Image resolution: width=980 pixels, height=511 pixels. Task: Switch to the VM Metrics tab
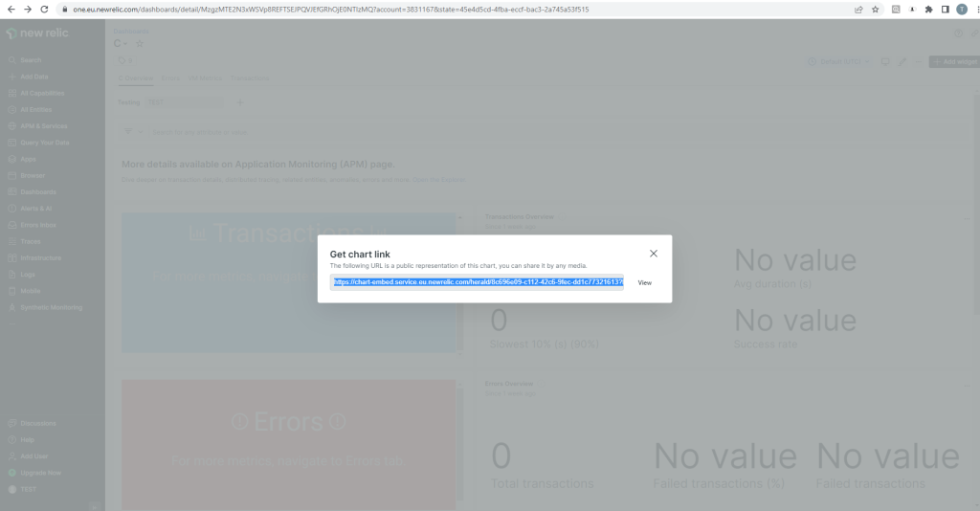(x=205, y=78)
